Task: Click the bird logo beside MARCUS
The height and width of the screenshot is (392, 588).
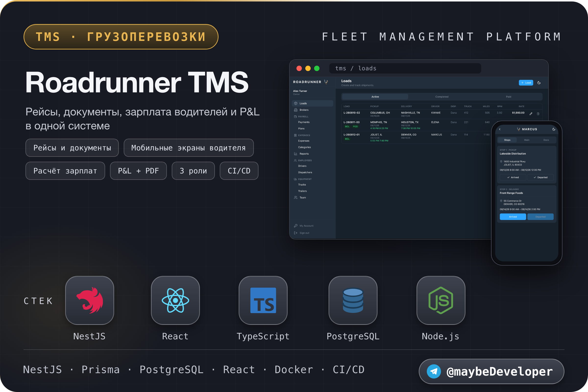Action: pos(518,129)
